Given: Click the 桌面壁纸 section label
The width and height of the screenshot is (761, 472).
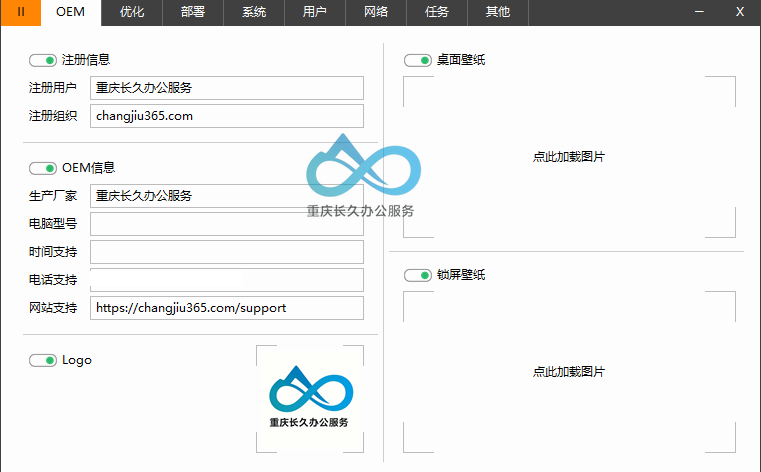Looking at the screenshot, I should [x=461, y=60].
